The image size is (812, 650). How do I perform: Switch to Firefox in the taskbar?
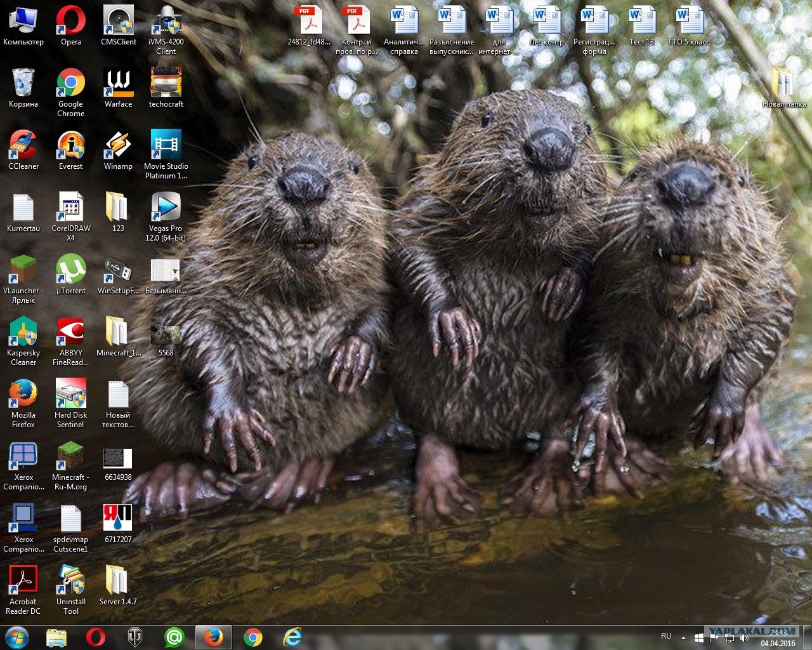coord(213,637)
